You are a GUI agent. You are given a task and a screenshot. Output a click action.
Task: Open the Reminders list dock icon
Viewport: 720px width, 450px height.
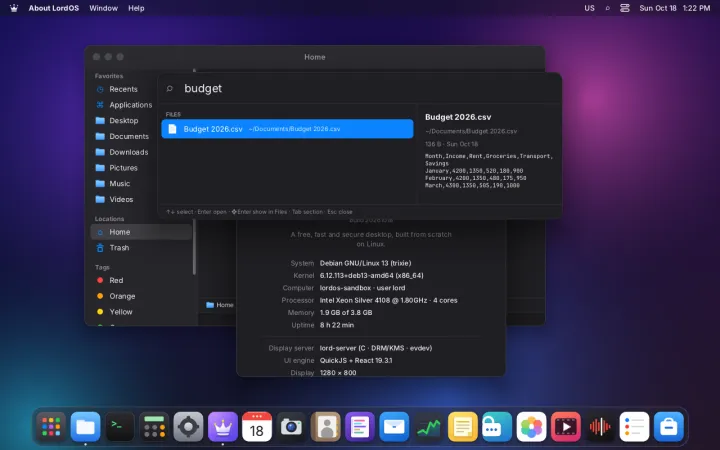634,427
